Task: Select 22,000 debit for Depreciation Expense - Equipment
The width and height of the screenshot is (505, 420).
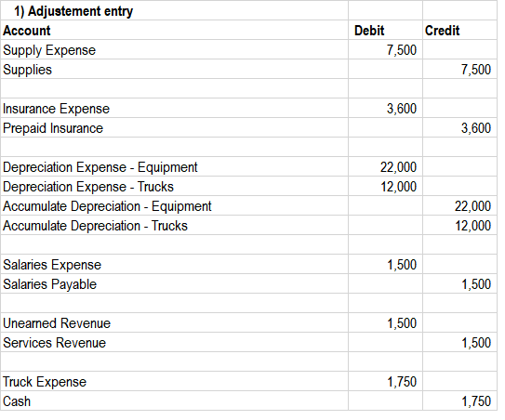Action: click(386, 167)
